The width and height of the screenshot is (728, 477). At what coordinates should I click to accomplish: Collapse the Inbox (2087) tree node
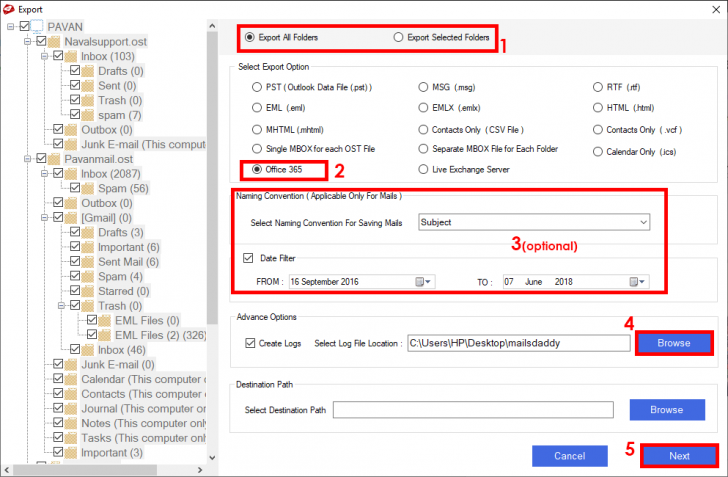click(x=45, y=174)
